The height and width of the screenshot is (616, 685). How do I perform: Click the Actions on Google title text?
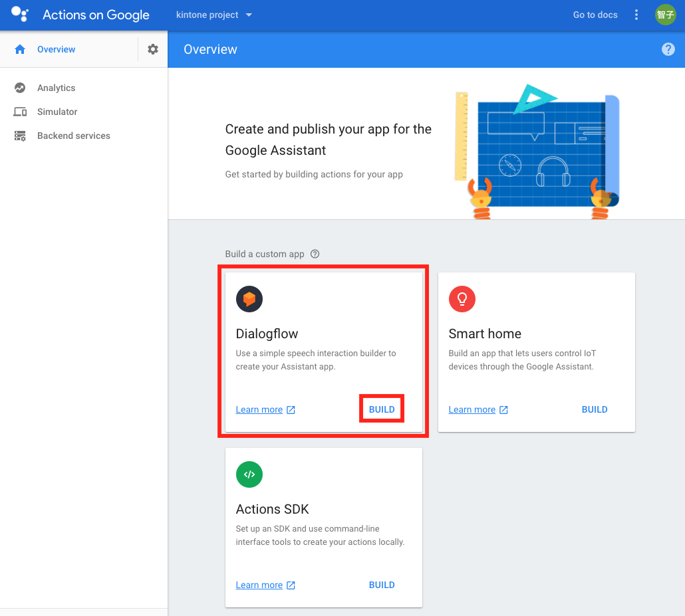(x=96, y=15)
